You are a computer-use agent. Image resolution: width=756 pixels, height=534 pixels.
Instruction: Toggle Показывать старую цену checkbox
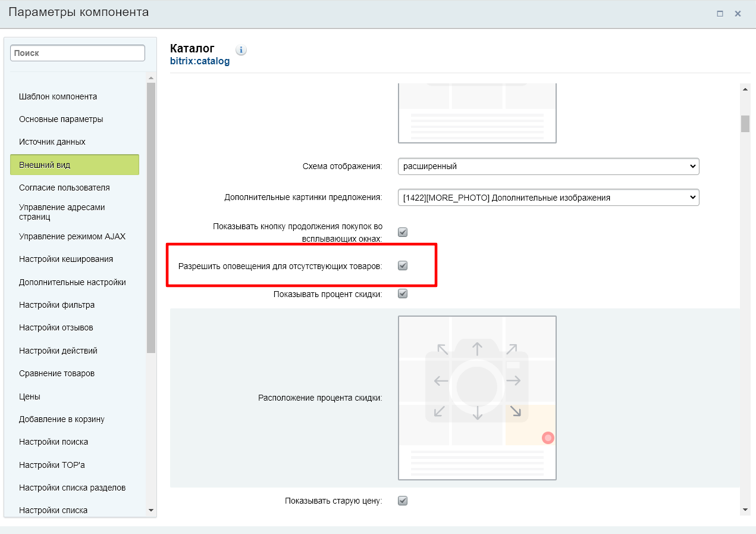tap(403, 501)
